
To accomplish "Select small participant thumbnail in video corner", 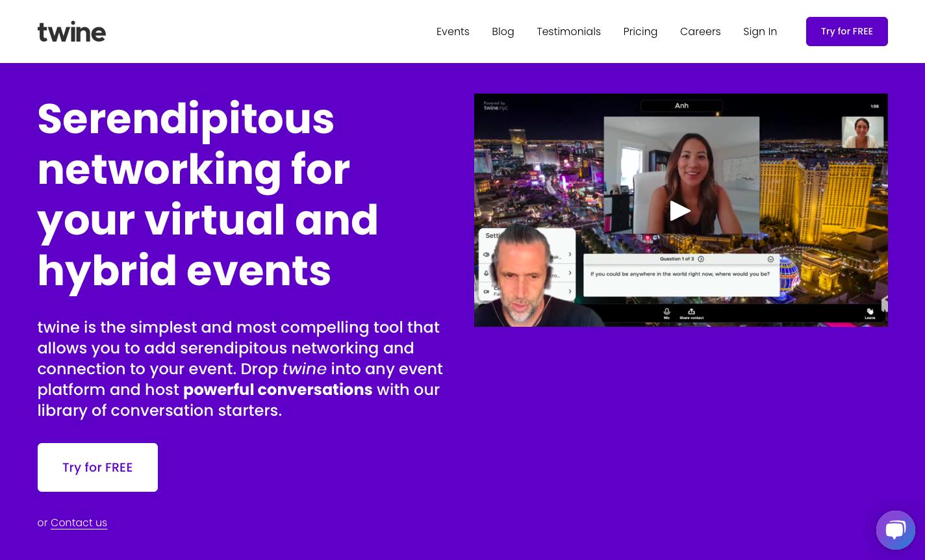I will click(863, 133).
